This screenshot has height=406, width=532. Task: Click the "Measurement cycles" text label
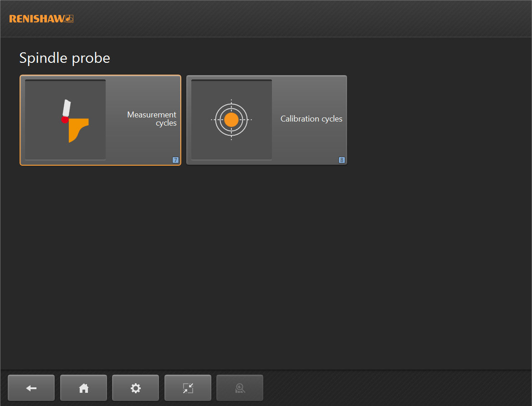pyautogui.click(x=152, y=119)
